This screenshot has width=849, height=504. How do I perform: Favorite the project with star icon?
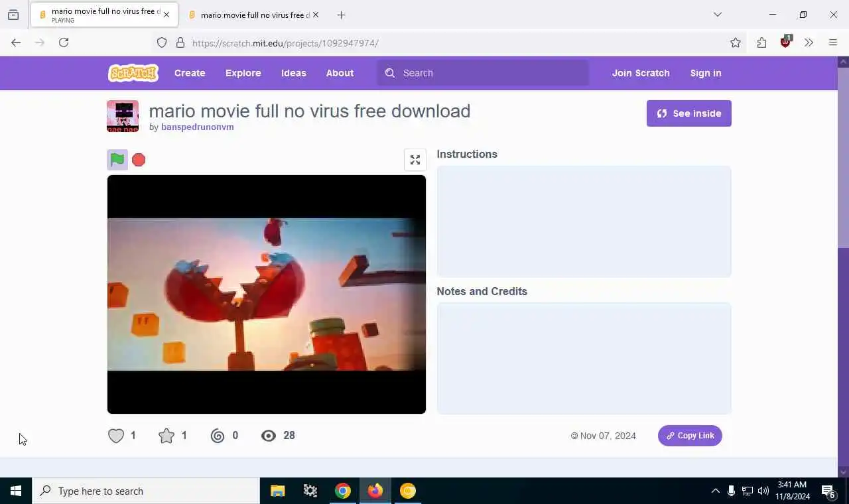(166, 436)
